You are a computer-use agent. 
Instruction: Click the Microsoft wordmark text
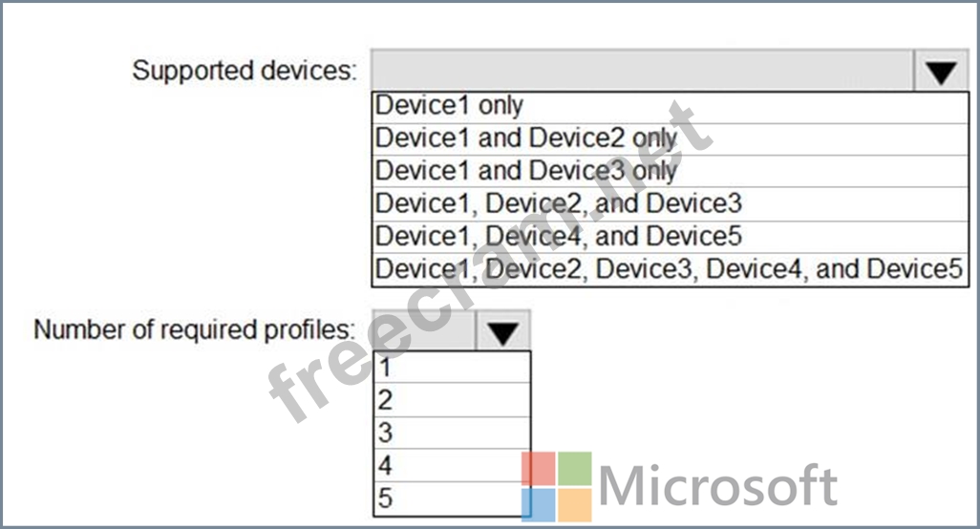(718, 486)
